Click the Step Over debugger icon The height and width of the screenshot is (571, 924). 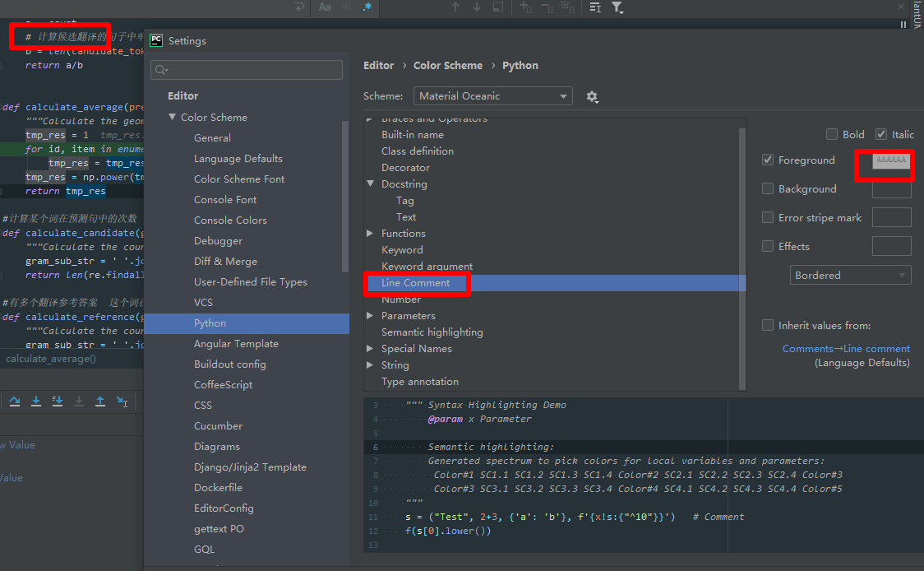(x=15, y=402)
